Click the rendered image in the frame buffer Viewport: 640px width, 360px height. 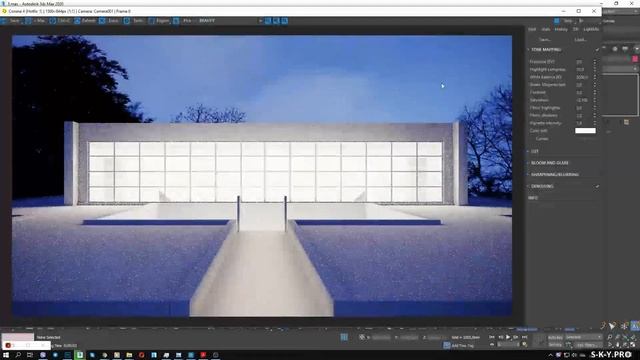(262, 176)
